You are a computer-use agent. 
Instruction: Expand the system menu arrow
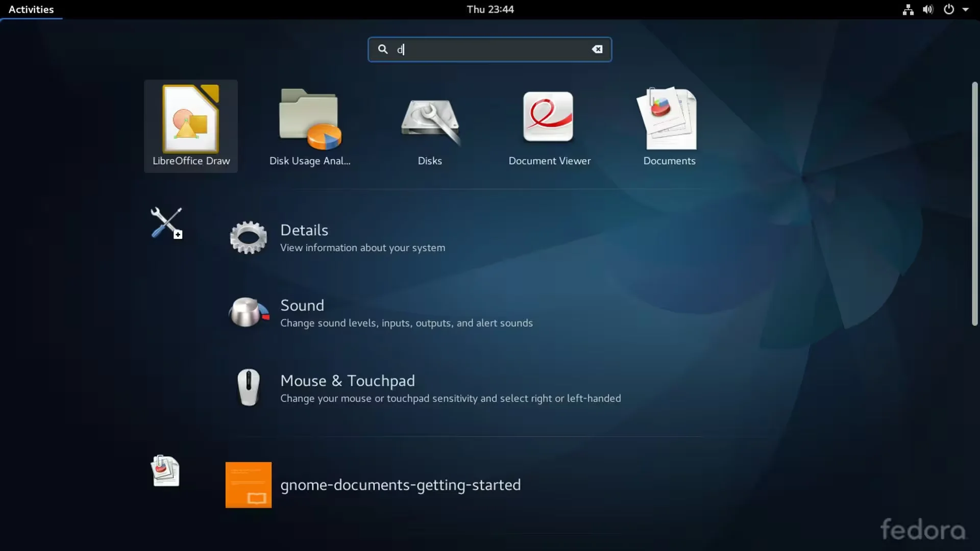click(x=966, y=9)
